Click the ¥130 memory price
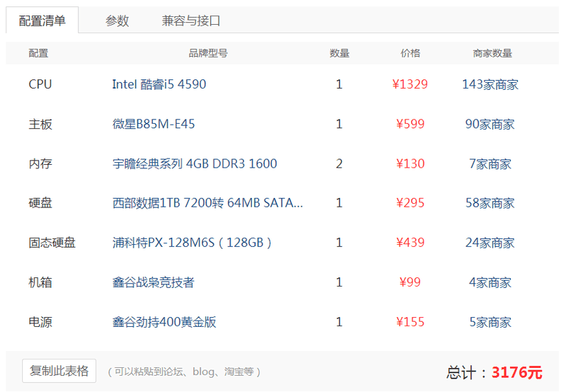The width and height of the screenshot is (566, 392). pyautogui.click(x=410, y=163)
